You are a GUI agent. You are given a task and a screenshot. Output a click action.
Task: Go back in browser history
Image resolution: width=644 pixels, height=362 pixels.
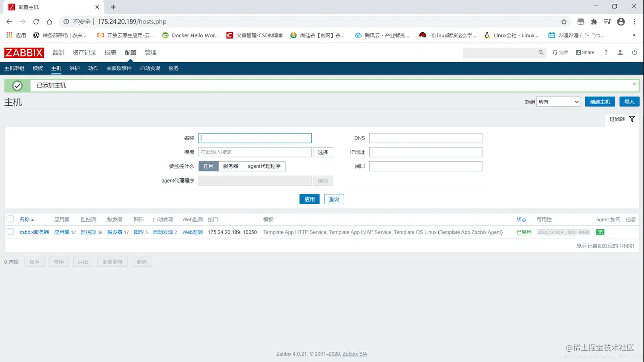click(x=9, y=22)
